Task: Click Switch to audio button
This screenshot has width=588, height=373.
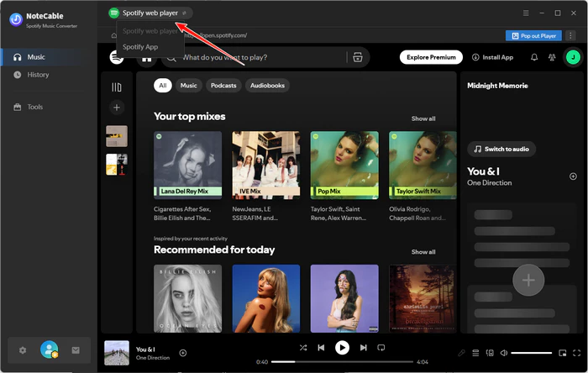Action: coord(501,149)
